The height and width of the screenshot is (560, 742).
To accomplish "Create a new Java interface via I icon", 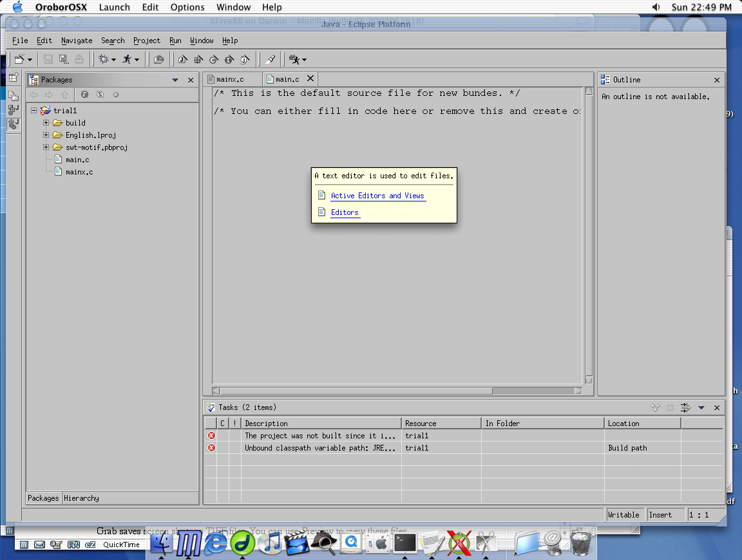I will (229, 59).
